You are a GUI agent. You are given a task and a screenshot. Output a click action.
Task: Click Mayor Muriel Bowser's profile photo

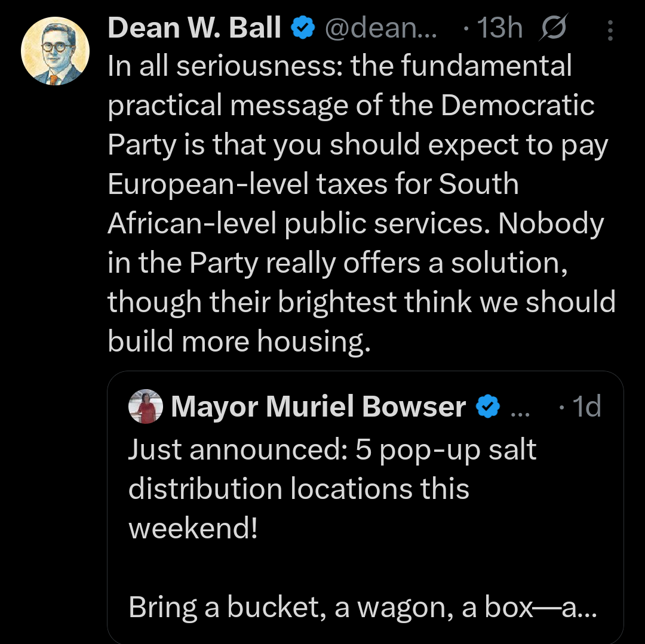[145, 406]
